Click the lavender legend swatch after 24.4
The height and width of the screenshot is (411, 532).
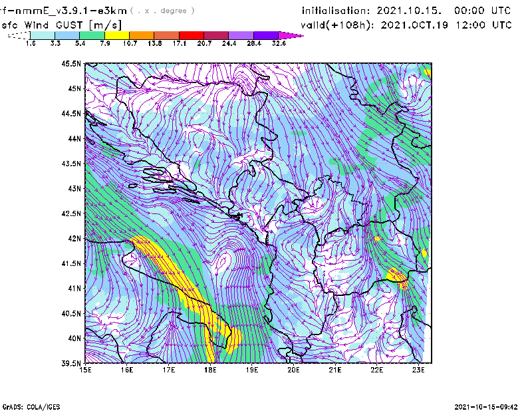(x=241, y=35)
